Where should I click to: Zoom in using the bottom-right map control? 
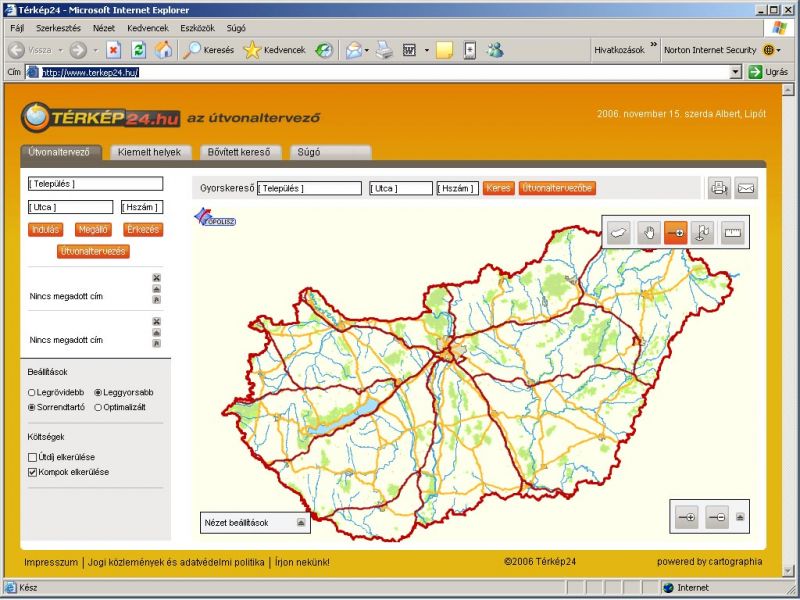point(686,517)
